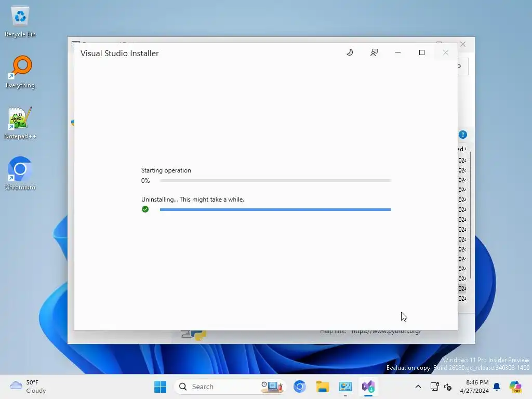Minimize the Visual Studio Installer window
The width and height of the screenshot is (532, 399).
(x=398, y=52)
